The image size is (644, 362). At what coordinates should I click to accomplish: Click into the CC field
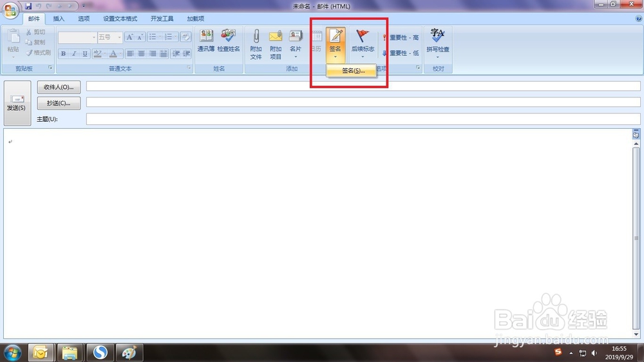click(363, 102)
